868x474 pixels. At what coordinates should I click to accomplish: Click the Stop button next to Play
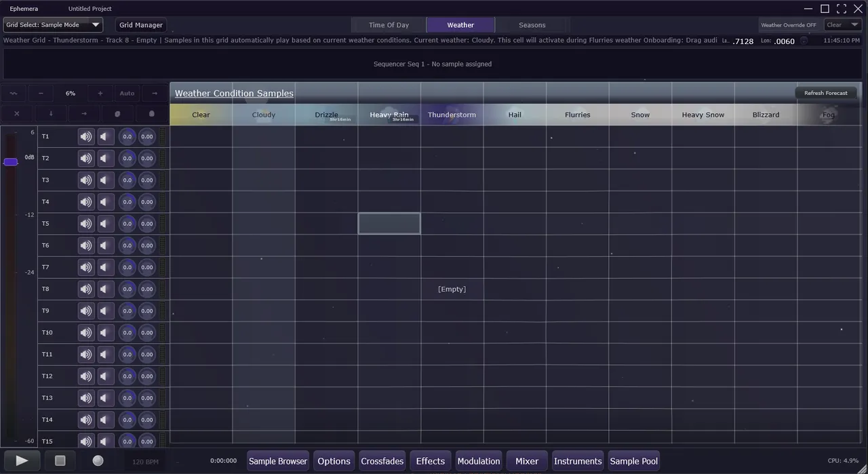tap(60, 461)
